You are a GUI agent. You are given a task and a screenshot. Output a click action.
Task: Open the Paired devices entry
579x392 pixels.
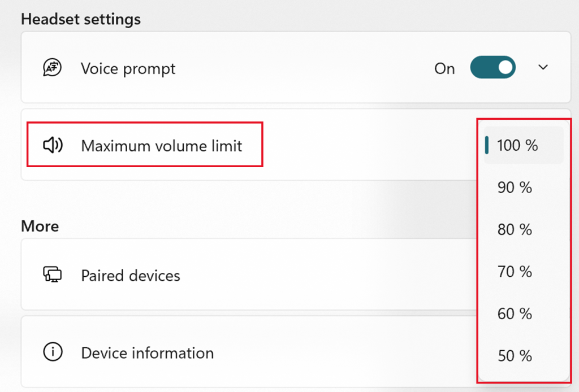pos(131,276)
